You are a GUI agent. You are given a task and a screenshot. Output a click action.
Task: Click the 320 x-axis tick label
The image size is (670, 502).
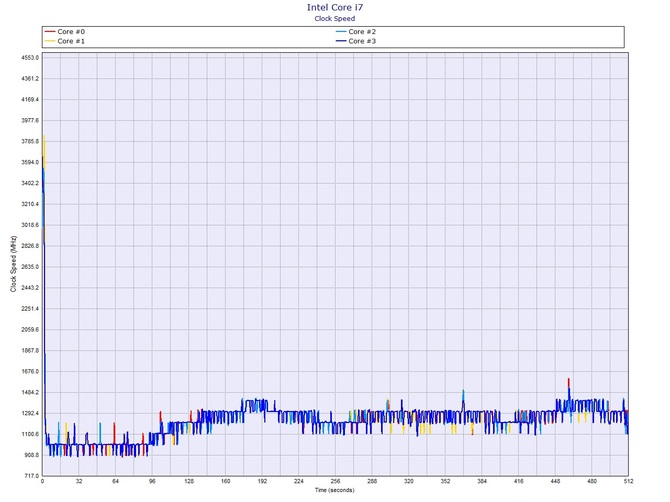pyautogui.click(x=408, y=481)
